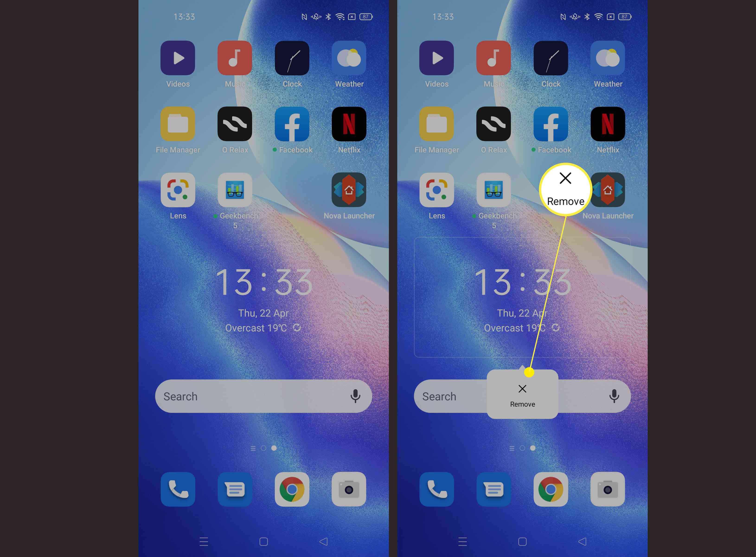Open the Clock app

(292, 59)
